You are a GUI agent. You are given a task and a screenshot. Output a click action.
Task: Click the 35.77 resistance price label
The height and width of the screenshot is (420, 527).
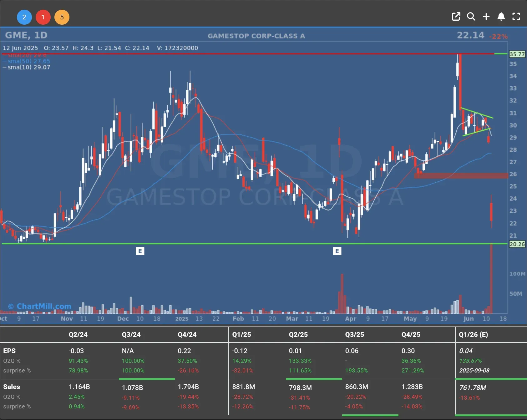point(517,54)
